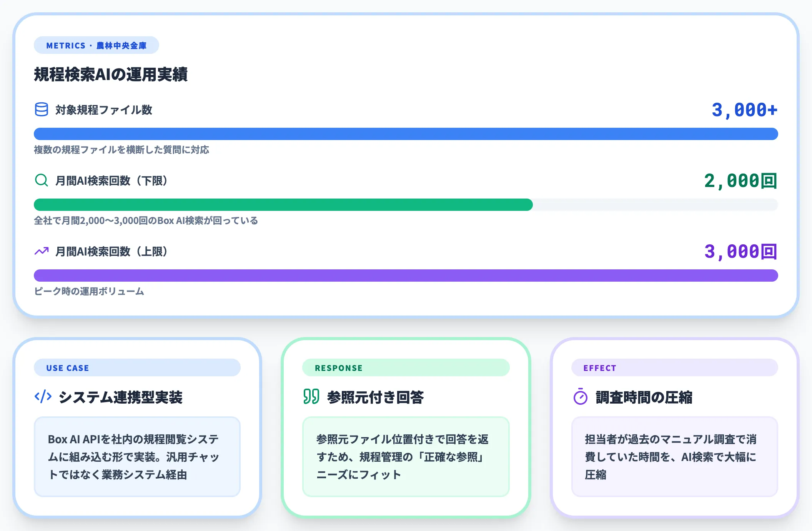Click the heading 規程検索AIの運用実績
The image size is (812, 531).
111,74
